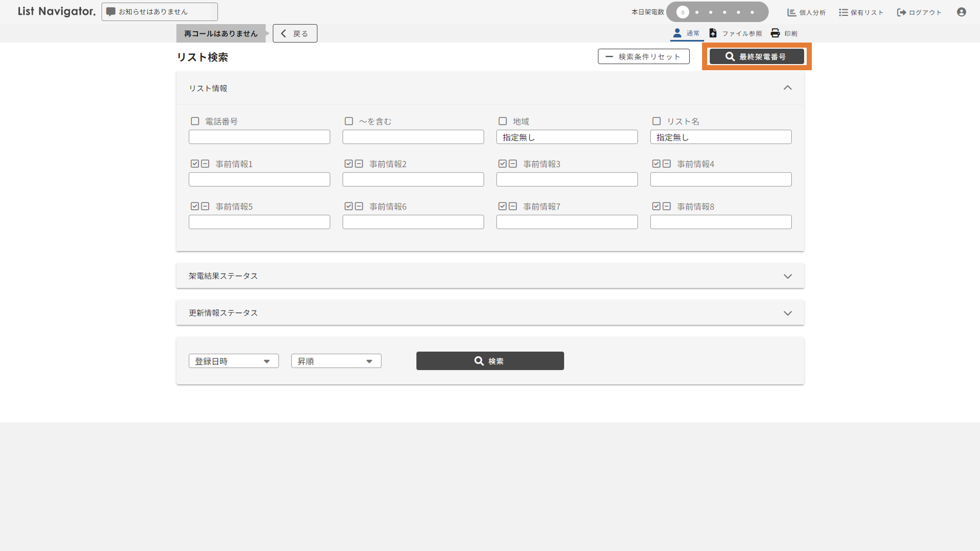
Task: Click the minus icon beside 事前情報1
Action: click(x=205, y=164)
